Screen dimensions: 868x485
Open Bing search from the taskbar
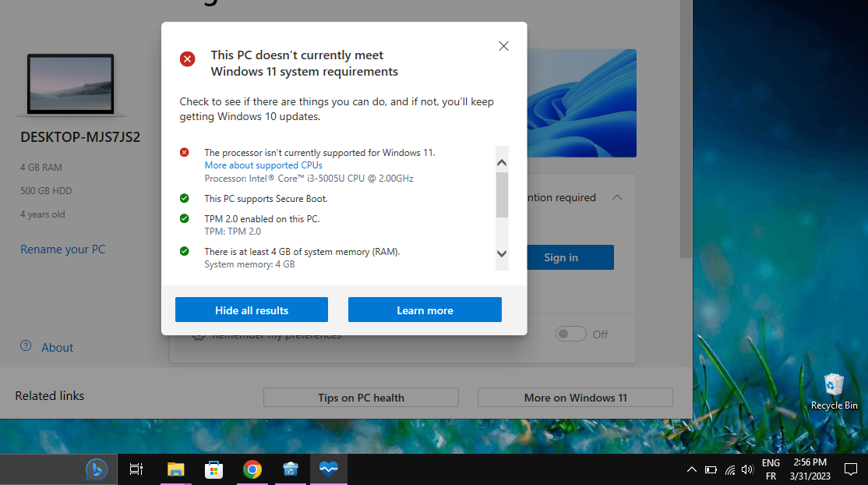click(x=97, y=469)
